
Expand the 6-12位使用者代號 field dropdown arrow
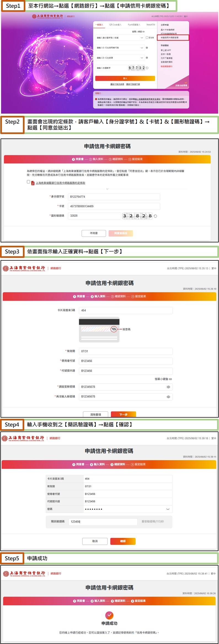coord(142,48)
